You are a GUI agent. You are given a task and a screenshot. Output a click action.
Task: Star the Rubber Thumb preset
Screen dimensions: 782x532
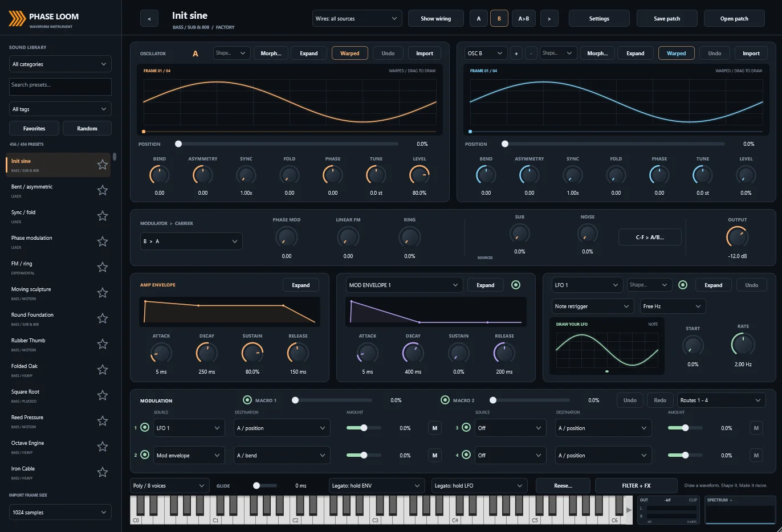tap(103, 344)
